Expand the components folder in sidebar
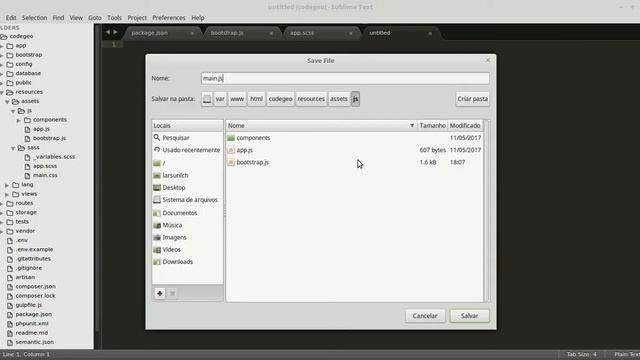This screenshot has height=360, width=640. [18, 120]
